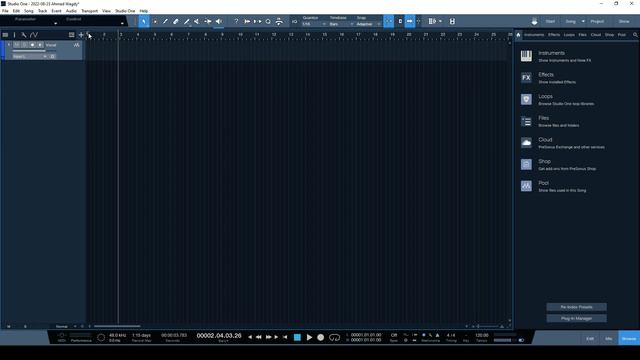
Task: Show automation curve icon
Action: [34, 35]
